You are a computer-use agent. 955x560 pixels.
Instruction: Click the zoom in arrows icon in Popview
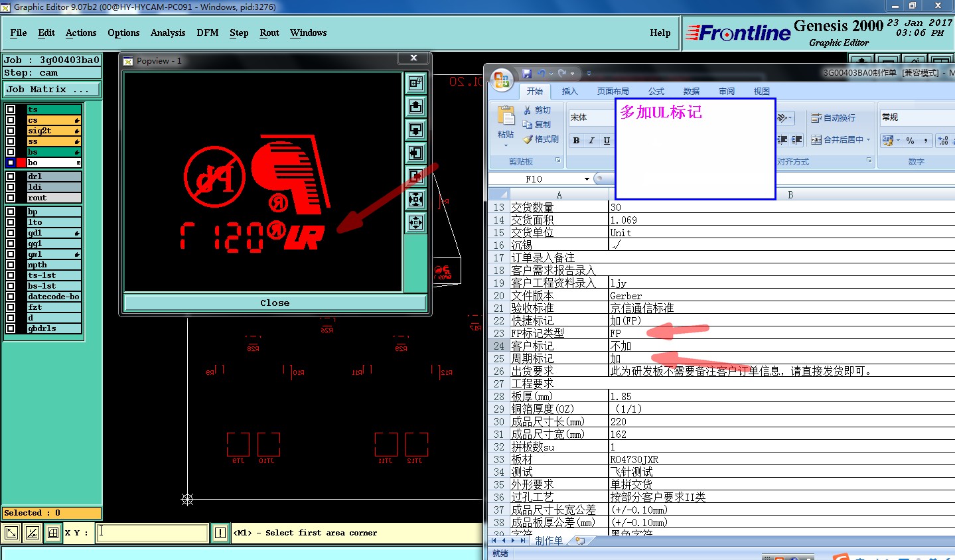pyautogui.click(x=415, y=199)
